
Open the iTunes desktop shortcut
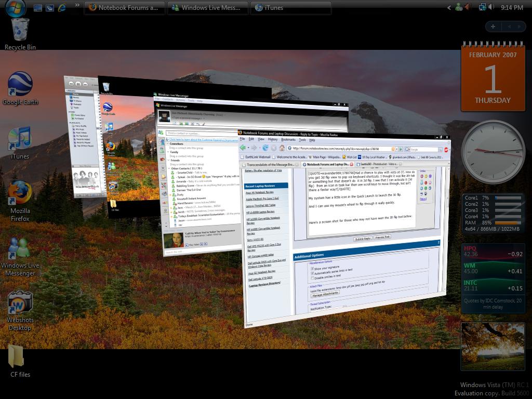click(20, 143)
